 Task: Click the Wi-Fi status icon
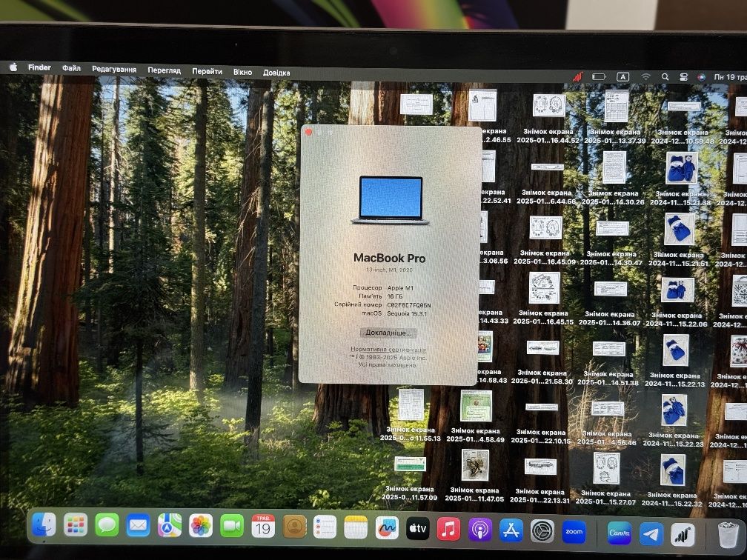pos(645,77)
